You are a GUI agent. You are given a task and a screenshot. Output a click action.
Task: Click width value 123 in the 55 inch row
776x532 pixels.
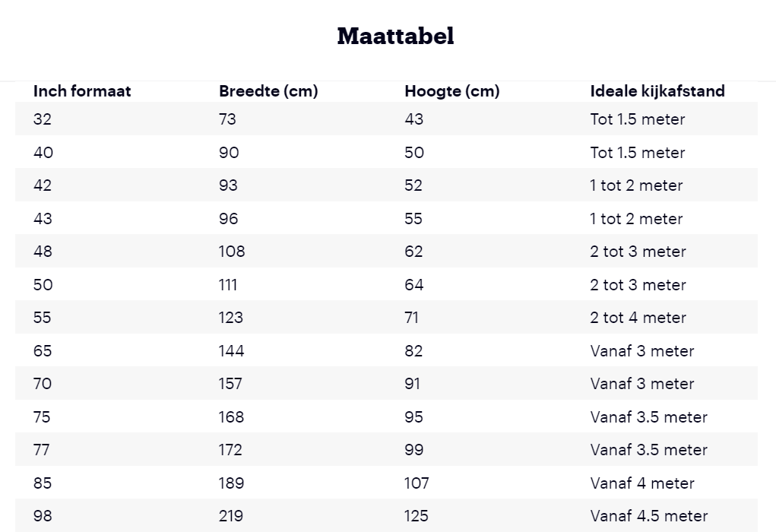tap(230, 318)
